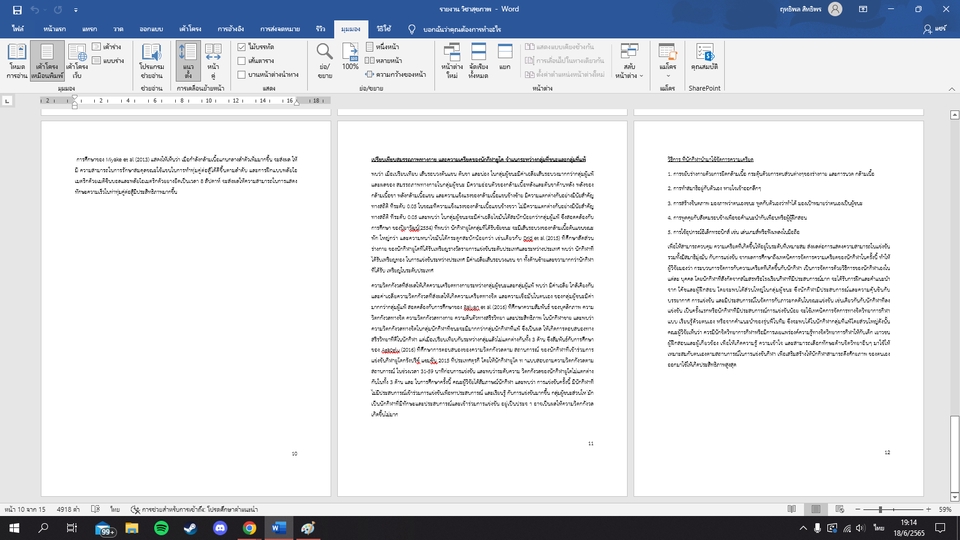Open the Zoom dialog magnifier

pyautogui.click(x=324, y=61)
